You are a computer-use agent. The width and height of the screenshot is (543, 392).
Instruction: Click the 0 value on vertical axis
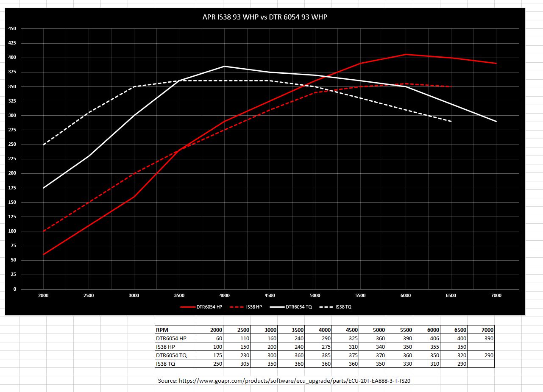point(15,289)
